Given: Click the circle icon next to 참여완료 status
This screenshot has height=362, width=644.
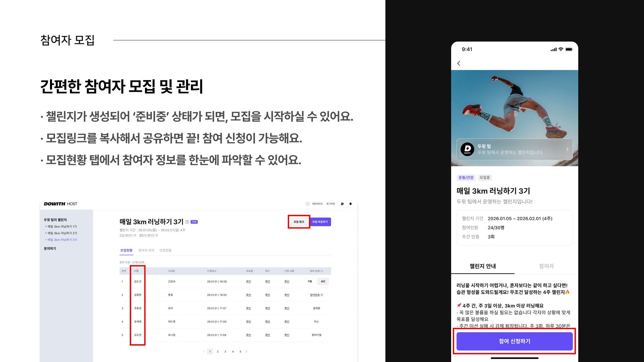Looking at the screenshot, I should 322,295.
